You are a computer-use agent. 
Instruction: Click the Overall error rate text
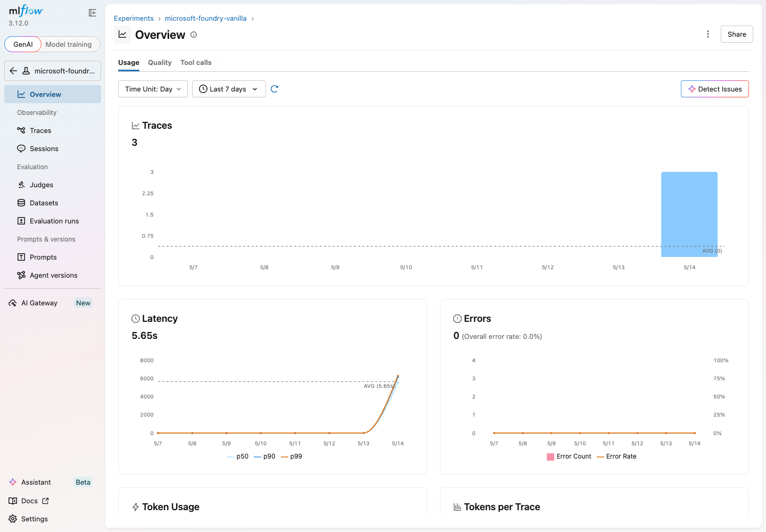(x=502, y=336)
